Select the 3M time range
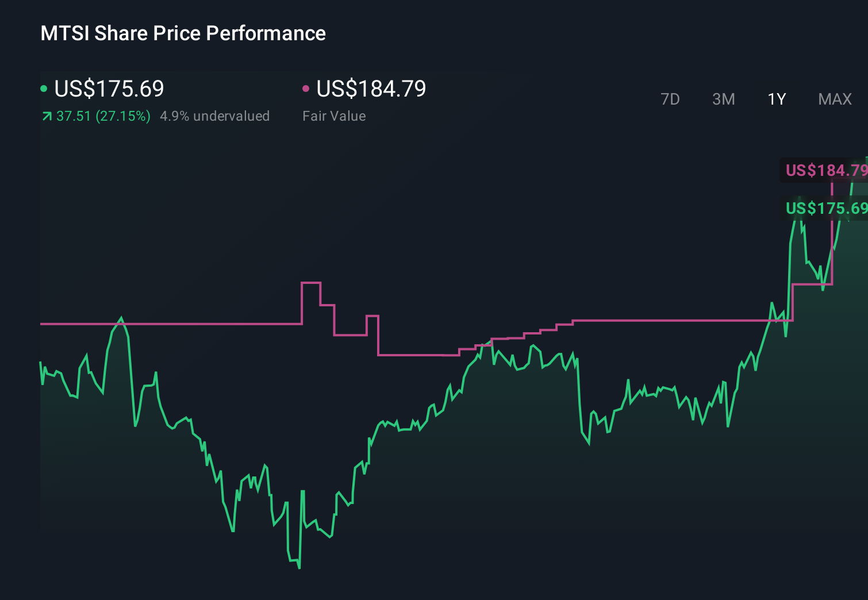Image resolution: width=868 pixels, height=600 pixels. click(x=723, y=99)
